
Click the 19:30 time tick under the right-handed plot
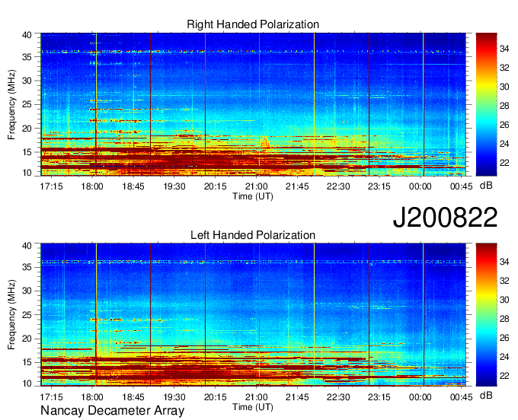tap(174, 186)
